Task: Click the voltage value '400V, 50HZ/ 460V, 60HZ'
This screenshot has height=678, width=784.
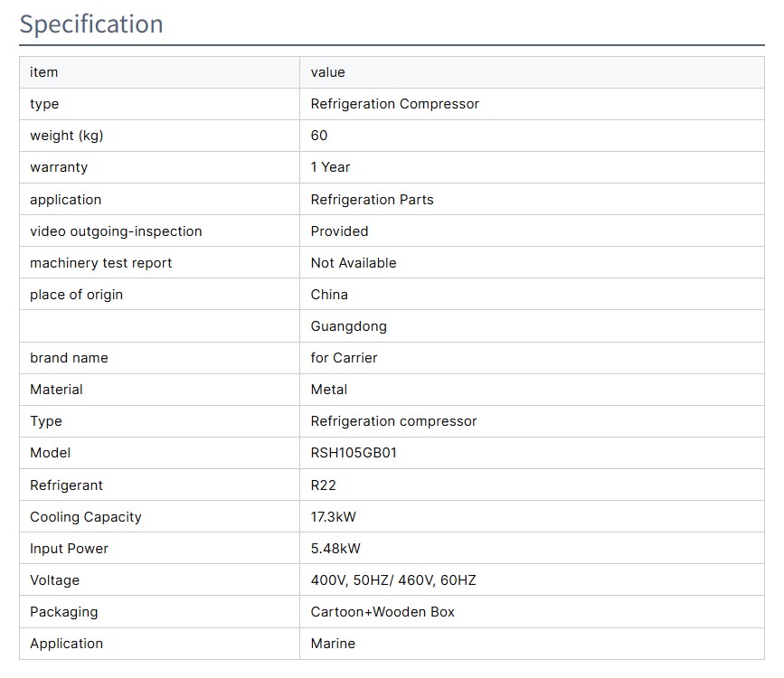Action: coord(392,580)
